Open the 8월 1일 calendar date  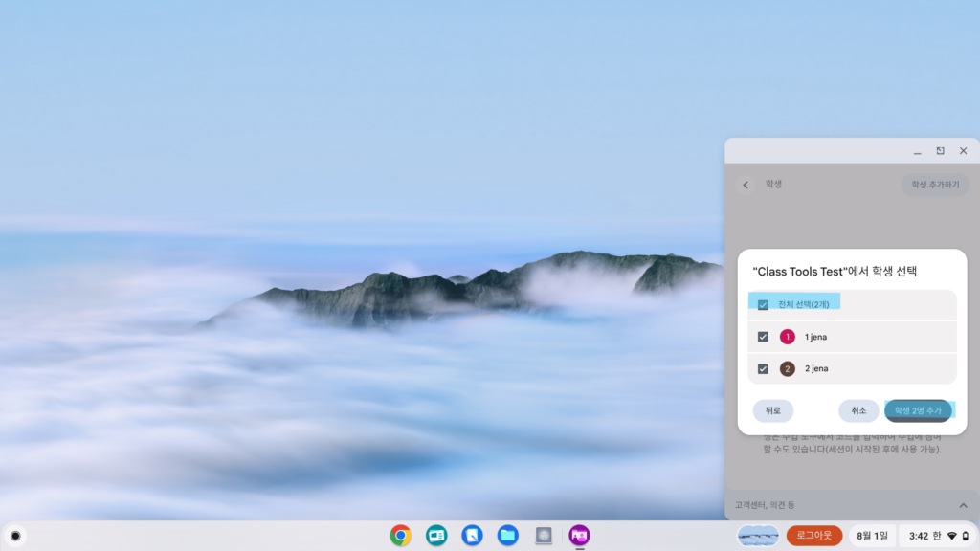(x=872, y=536)
